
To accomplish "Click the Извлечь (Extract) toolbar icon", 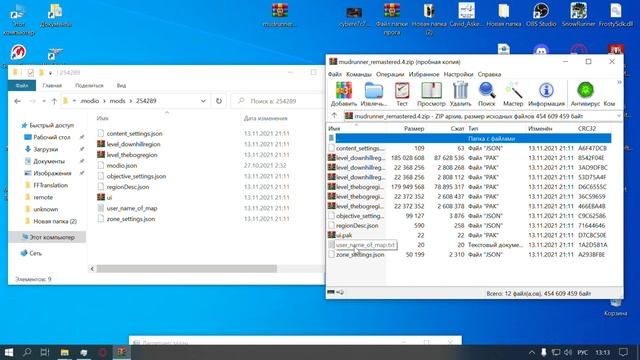I will [x=373, y=90].
